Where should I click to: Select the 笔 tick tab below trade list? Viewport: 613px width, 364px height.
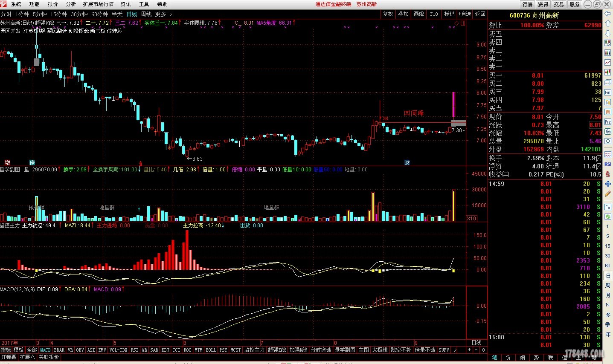tap(495, 357)
